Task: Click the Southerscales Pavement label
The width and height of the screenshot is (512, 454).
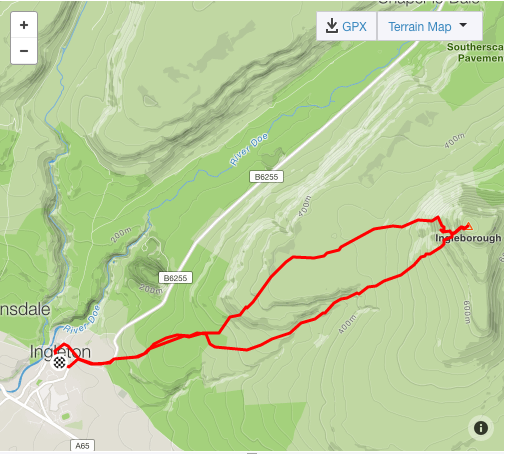Action: coord(475,52)
